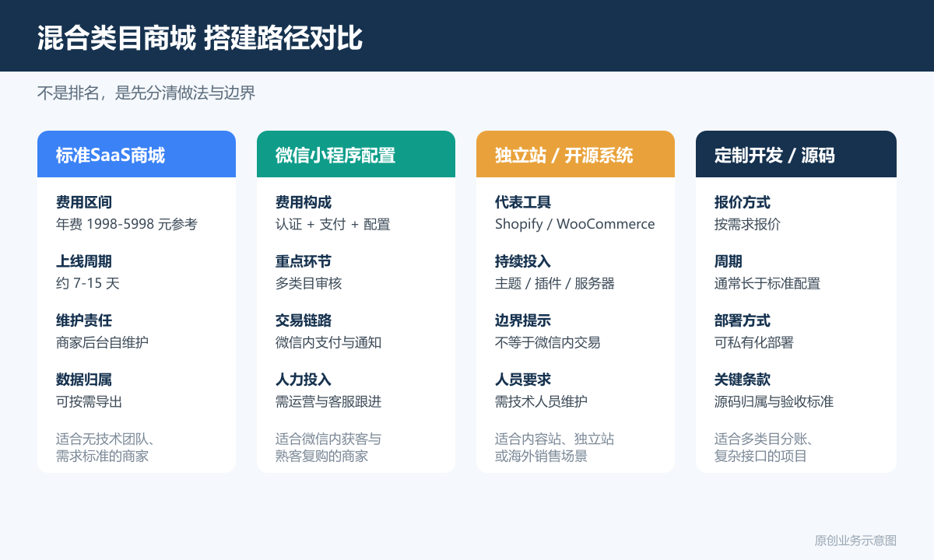Image resolution: width=934 pixels, height=560 pixels.
Task: Click the value 可按需导出
Action: [x=89, y=401]
